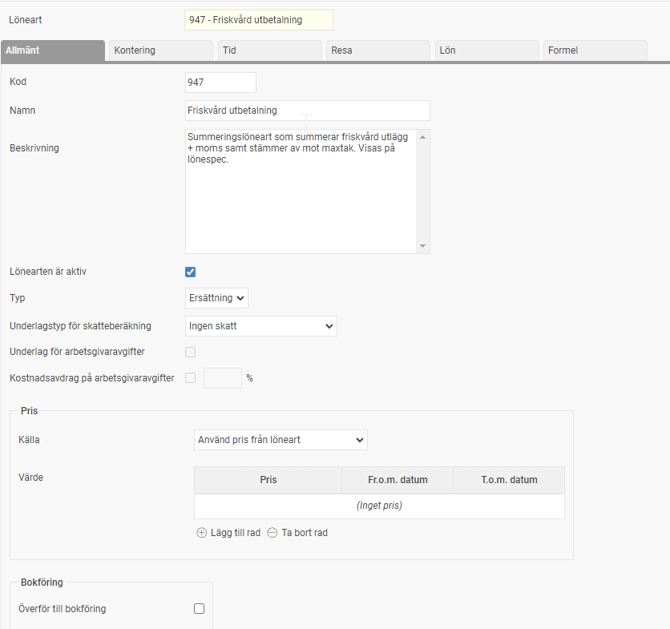Uncheck the Lönearten är aktiv checkbox

pos(191,272)
